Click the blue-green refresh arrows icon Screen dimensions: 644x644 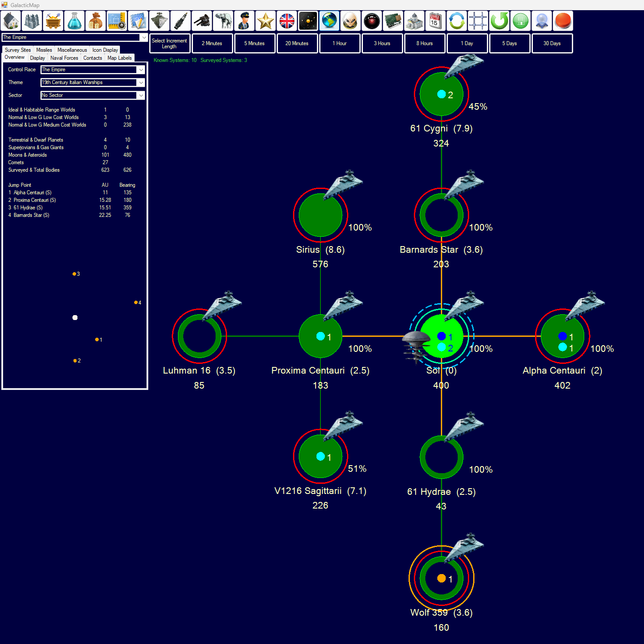coord(457,21)
